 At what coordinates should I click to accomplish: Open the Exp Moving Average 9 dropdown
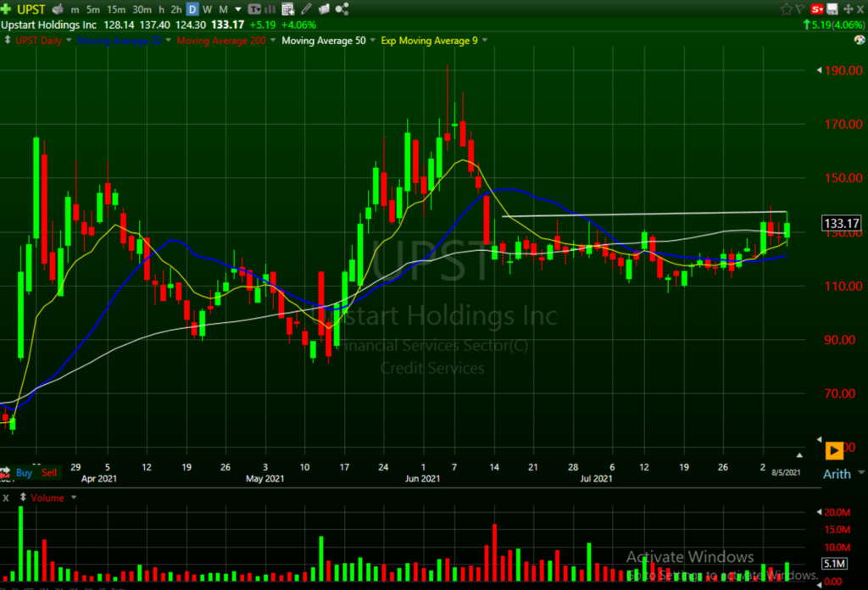484,41
